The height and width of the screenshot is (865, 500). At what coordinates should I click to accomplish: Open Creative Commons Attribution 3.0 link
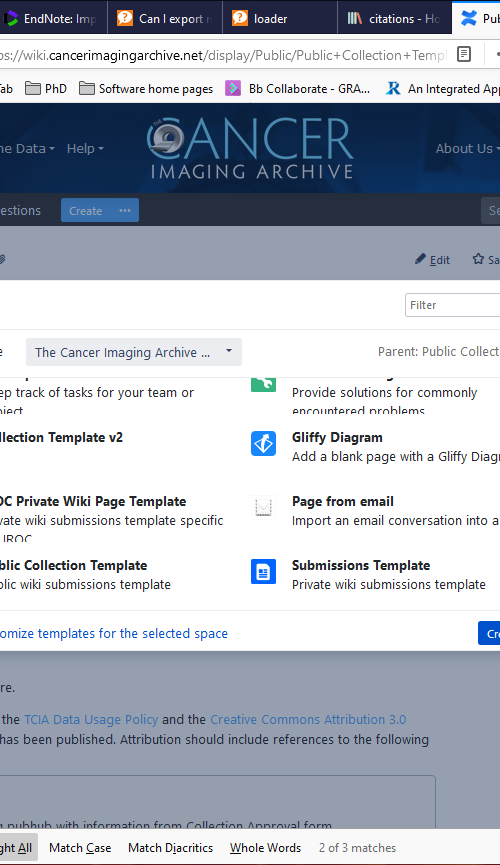click(308, 719)
